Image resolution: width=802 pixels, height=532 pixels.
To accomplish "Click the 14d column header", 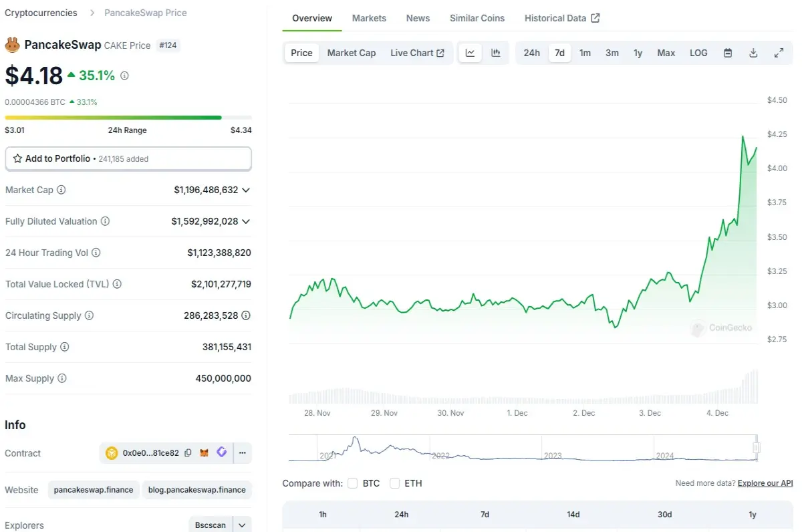I will click(573, 514).
